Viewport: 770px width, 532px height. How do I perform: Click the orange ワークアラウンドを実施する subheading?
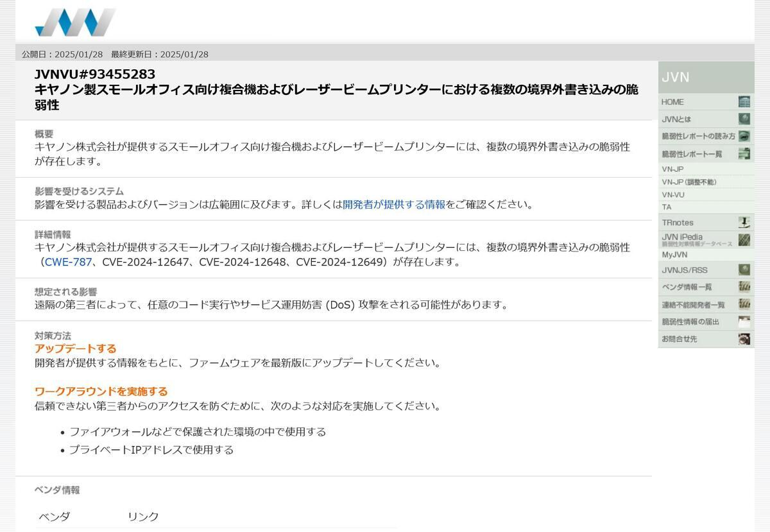point(101,391)
